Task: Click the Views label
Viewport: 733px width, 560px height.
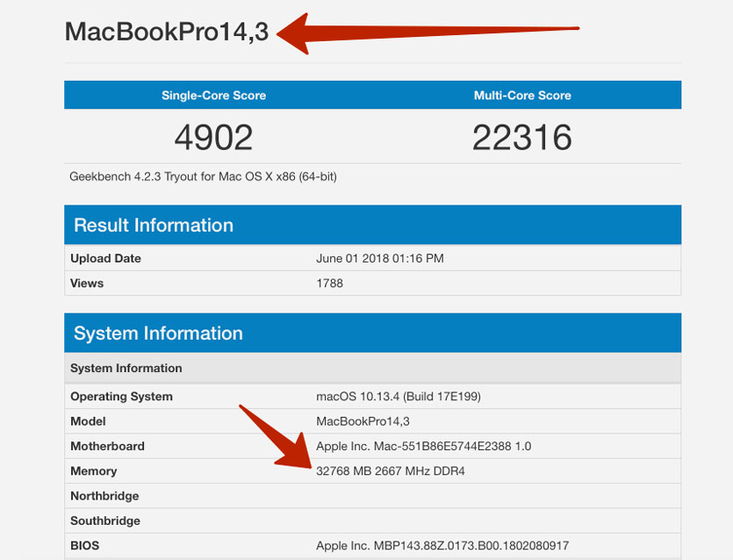Action: [x=87, y=284]
